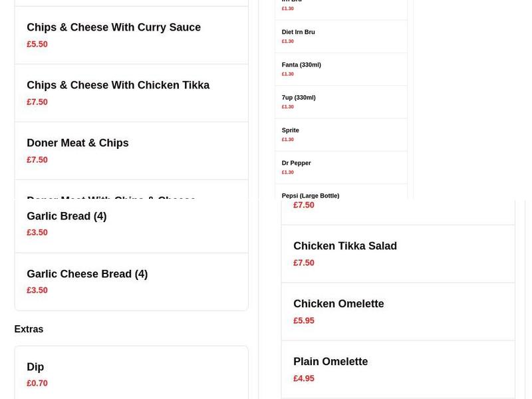Screen dimensions: 532x399
Task: Click the £4.95 price on Plain Omelette
Action: [304, 378]
